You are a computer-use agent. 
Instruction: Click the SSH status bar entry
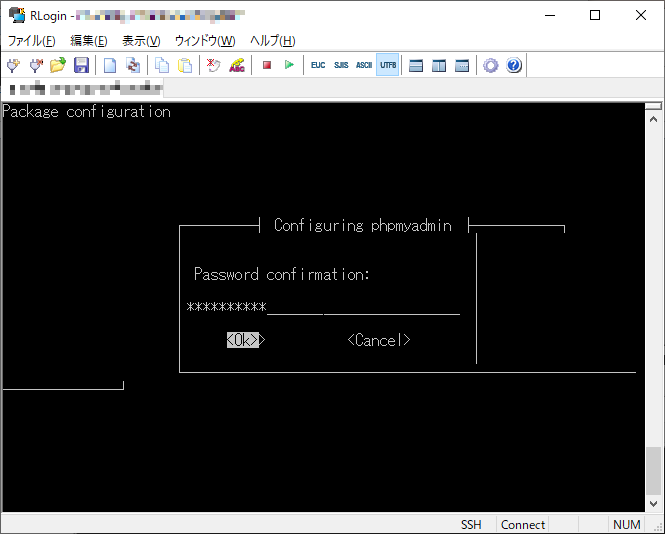471,525
